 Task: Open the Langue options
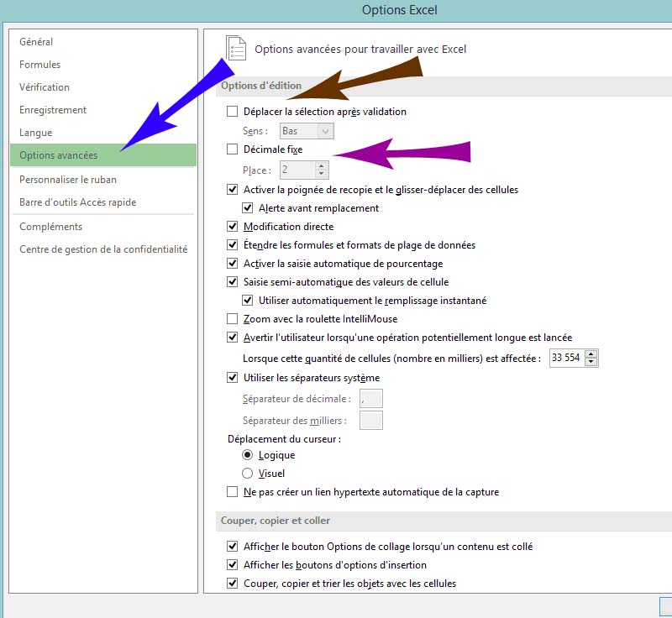[35, 133]
